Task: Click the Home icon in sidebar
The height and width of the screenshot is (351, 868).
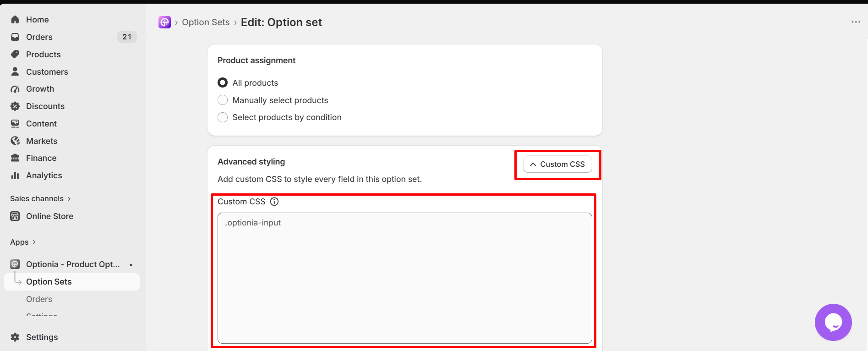Action: 15,19
